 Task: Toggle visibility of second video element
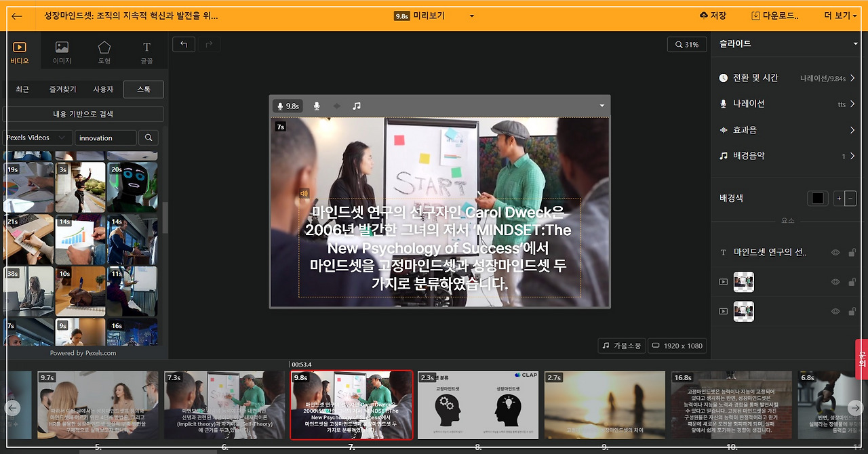tap(835, 311)
